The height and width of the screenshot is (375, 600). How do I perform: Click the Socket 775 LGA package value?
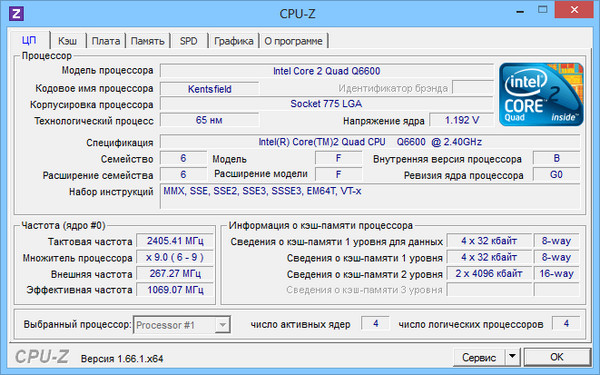(327, 104)
